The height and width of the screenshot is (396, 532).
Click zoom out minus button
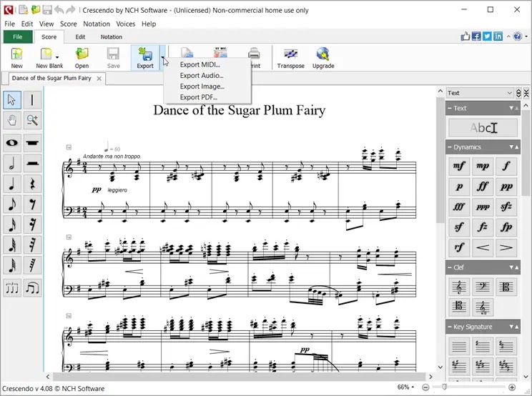(425, 387)
